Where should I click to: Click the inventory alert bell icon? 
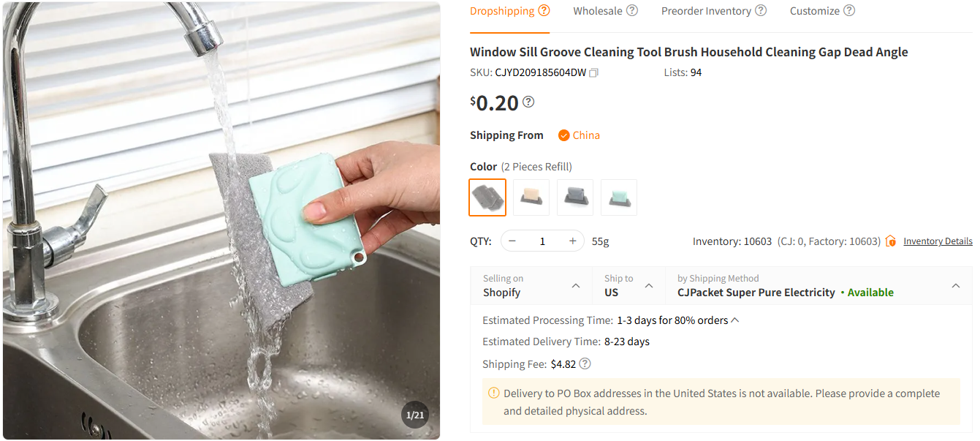click(891, 240)
